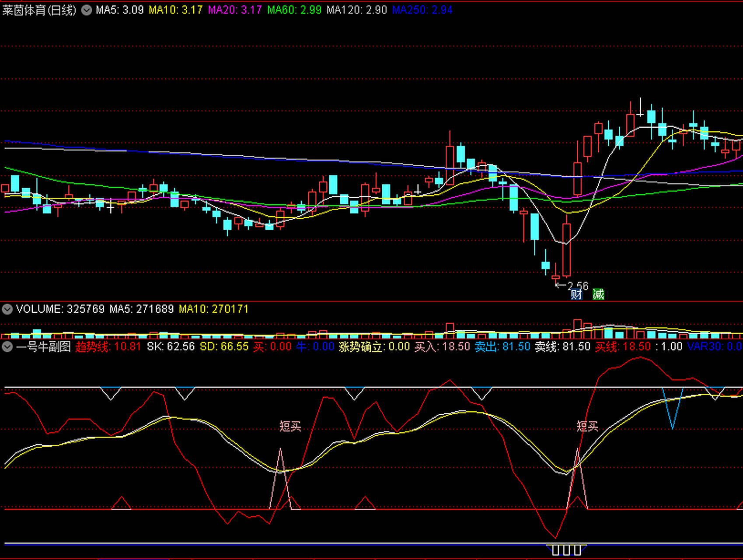Select the yellow MA10: 3.17 label
The width and height of the screenshot is (743, 560).
[175, 10]
